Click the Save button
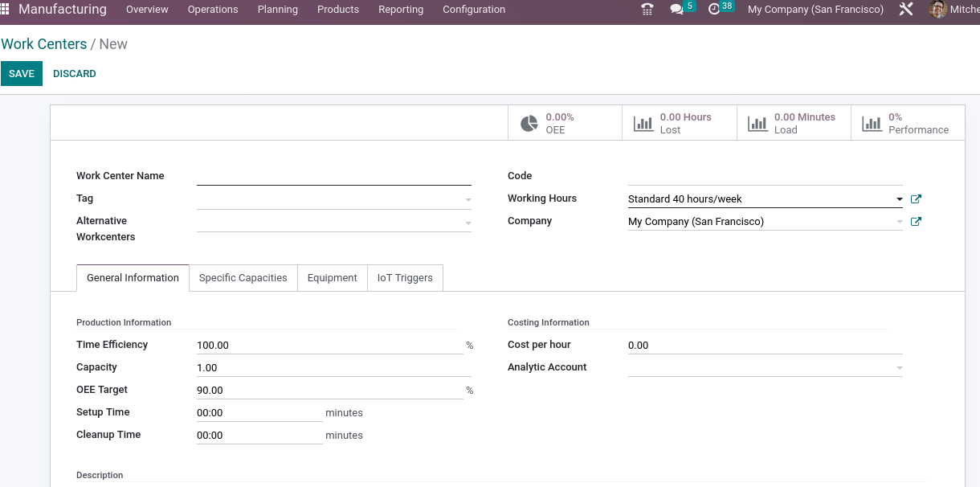The image size is (980, 487). (22, 74)
